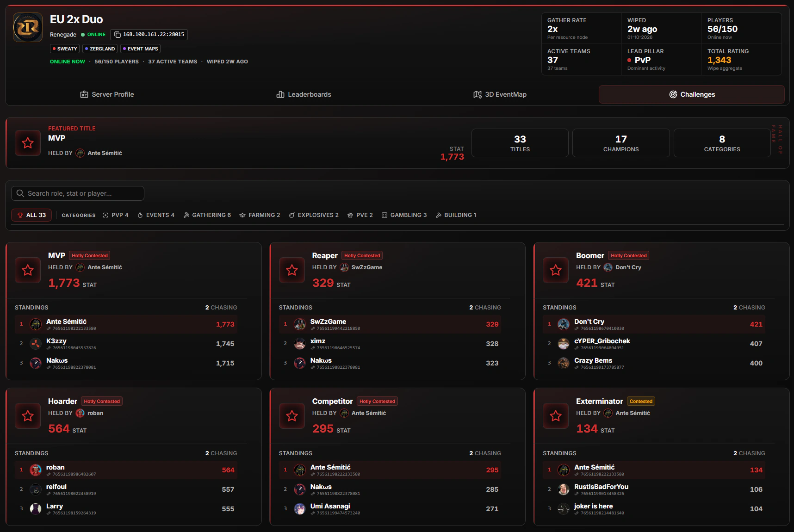Click Larry's avatar in Hoarder standings
Image resolution: width=794 pixels, height=532 pixels.
point(36,509)
